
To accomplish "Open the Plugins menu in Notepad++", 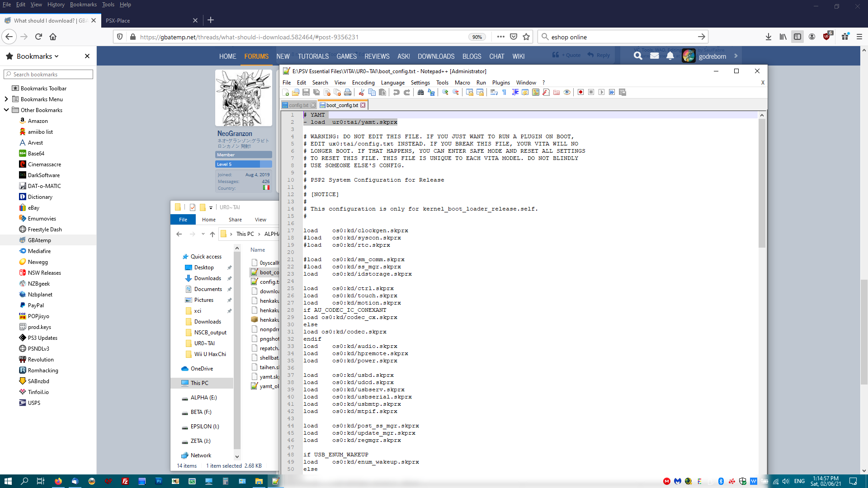I will click(x=501, y=83).
